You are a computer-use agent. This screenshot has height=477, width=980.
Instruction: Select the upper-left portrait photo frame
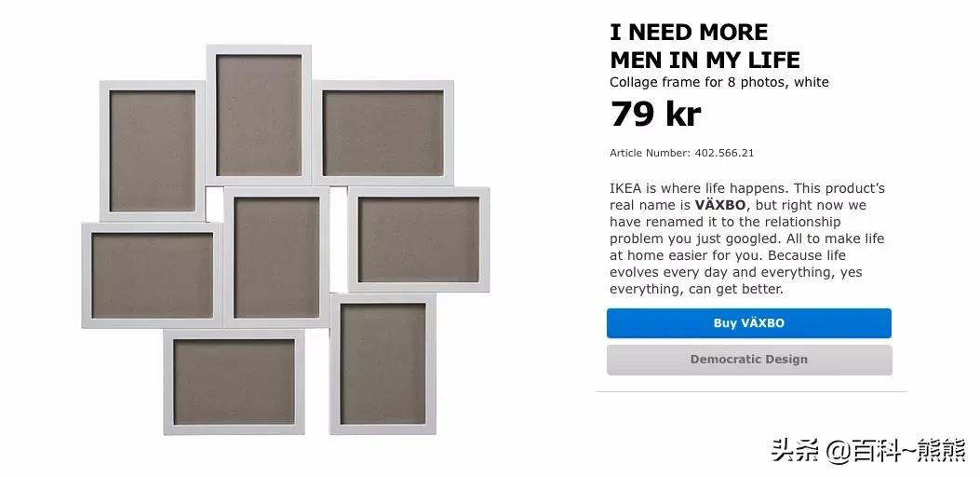[153, 151]
